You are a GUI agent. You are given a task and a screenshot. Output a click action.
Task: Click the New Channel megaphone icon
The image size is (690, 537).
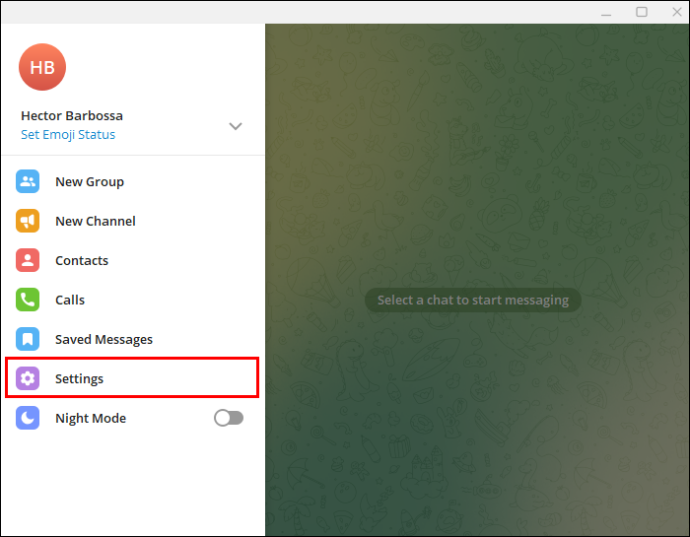28,221
